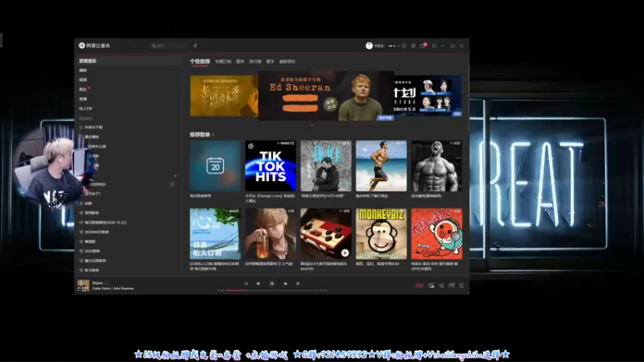The height and width of the screenshot is (362, 644).
Task: Open settings gear icon in title bar
Action: click(x=413, y=46)
